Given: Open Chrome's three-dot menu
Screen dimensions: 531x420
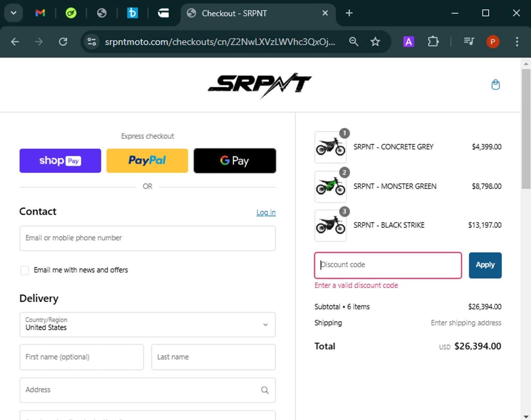Looking at the screenshot, I should [517, 42].
